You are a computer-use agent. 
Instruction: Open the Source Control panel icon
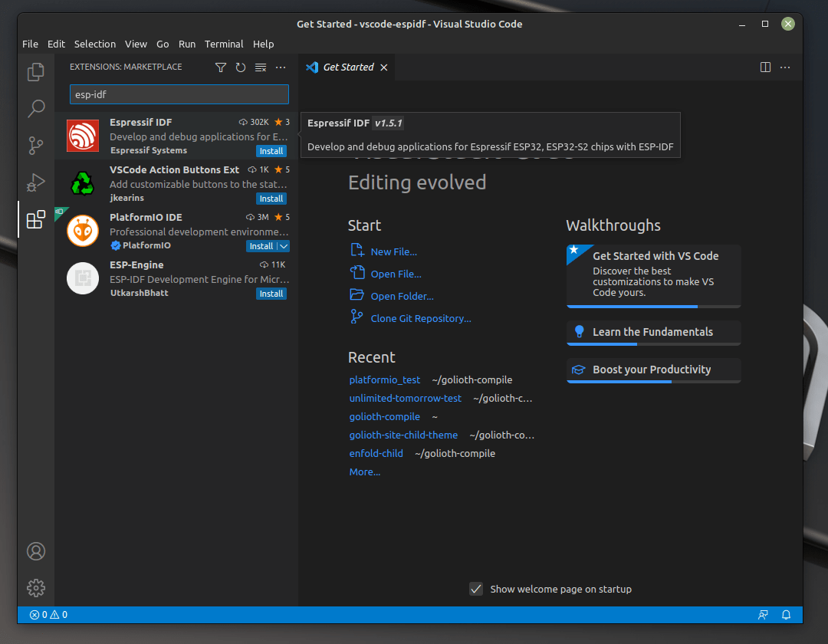tap(35, 145)
